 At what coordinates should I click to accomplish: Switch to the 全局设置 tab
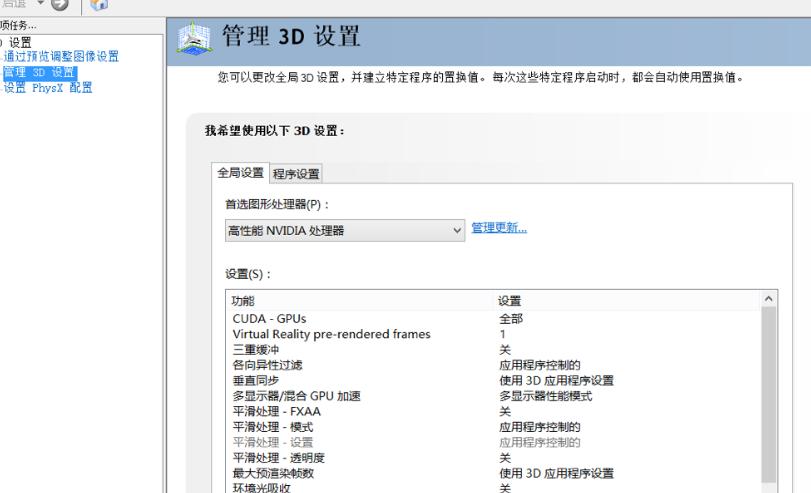pyautogui.click(x=241, y=173)
